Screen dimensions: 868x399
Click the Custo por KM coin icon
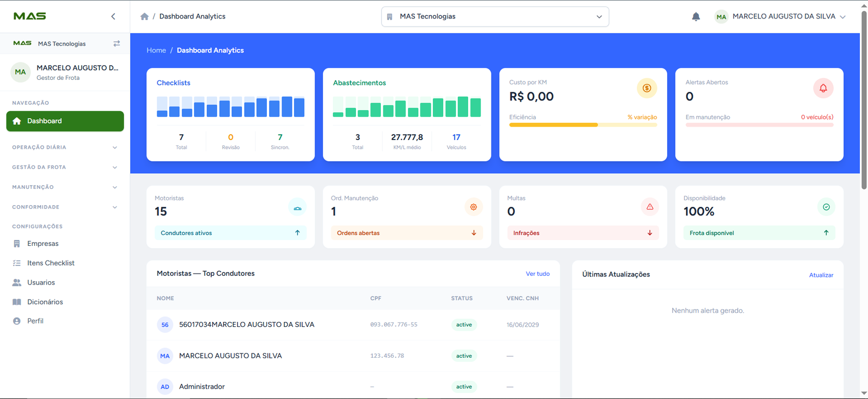coord(647,88)
